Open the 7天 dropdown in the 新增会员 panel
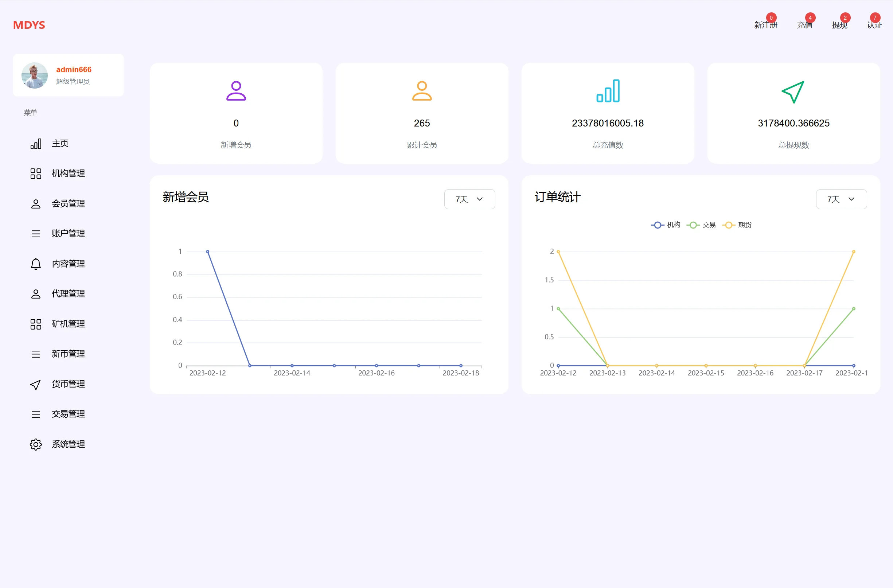This screenshot has width=893, height=588. point(469,199)
